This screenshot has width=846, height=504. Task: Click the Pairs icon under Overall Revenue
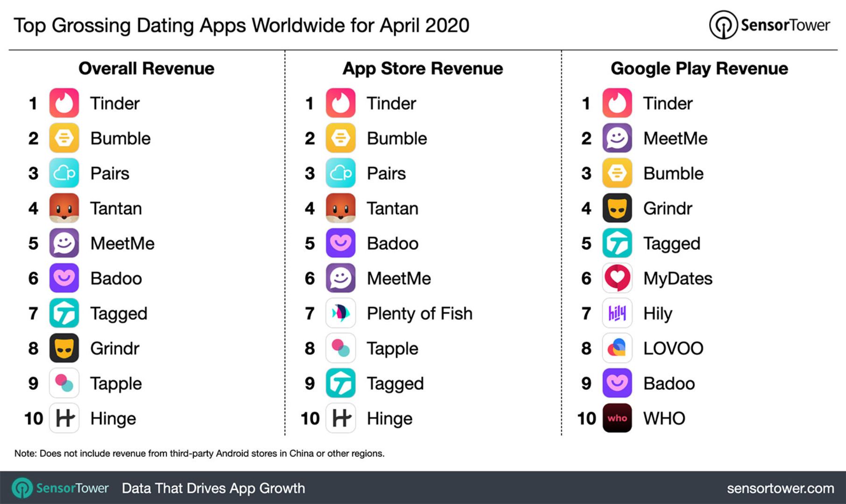[64, 173]
